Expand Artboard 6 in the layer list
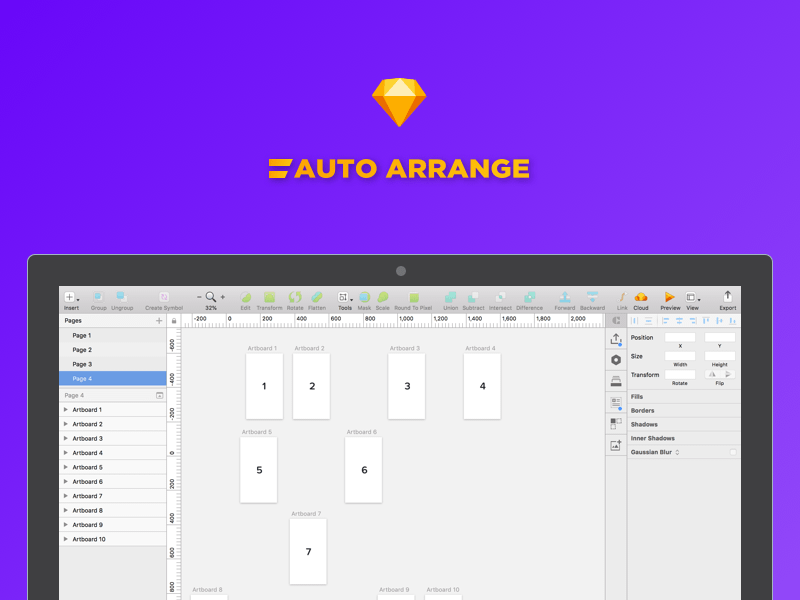This screenshot has height=600, width=800. point(66,481)
